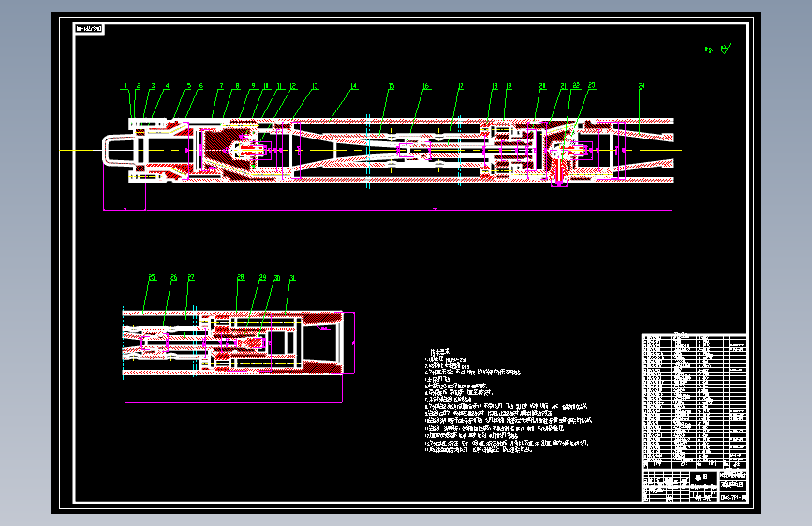
Task: Select part callout number 3
Action: click(153, 86)
